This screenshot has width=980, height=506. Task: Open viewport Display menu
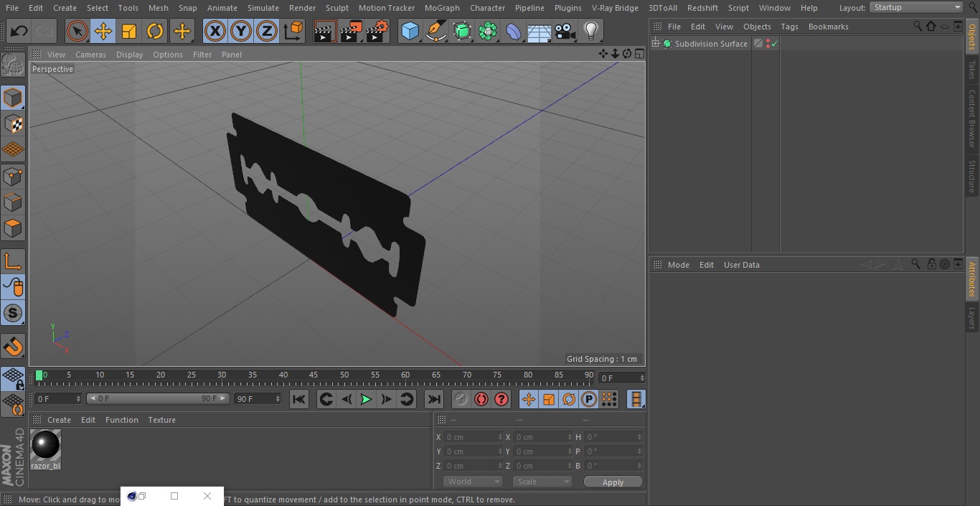129,55
